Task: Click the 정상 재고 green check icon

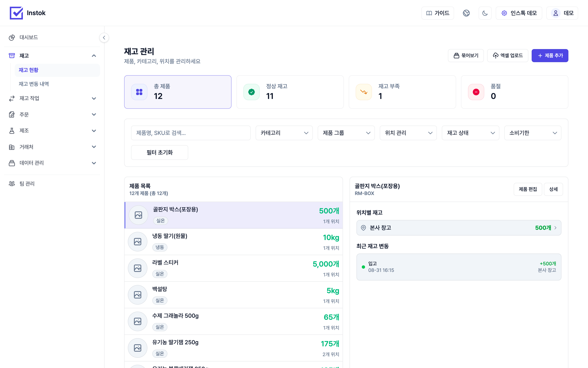Action: tap(252, 92)
